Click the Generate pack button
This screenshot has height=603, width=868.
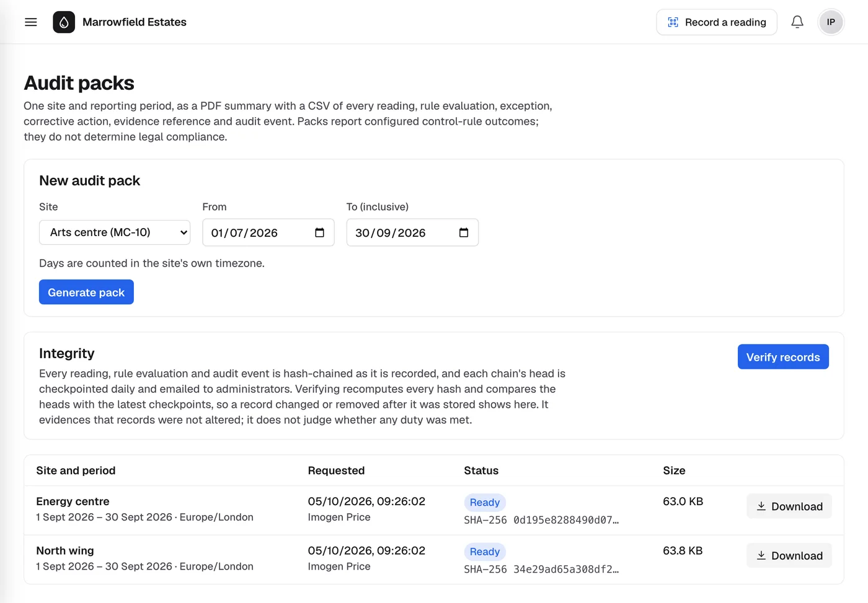(86, 292)
